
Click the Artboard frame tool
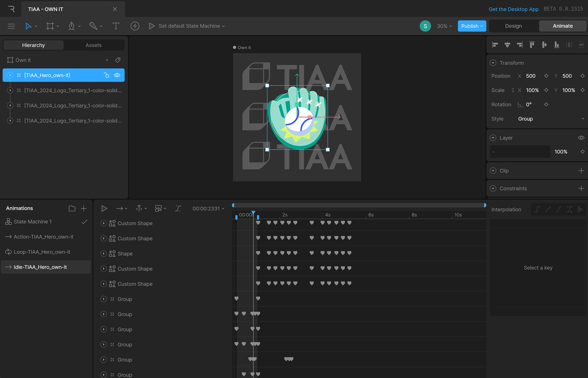[x=50, y=26]
